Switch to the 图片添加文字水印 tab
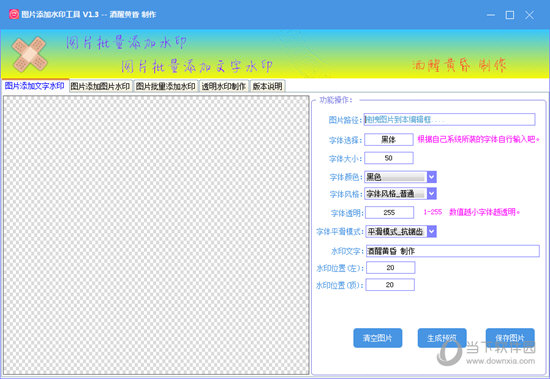 click(34, 86)
